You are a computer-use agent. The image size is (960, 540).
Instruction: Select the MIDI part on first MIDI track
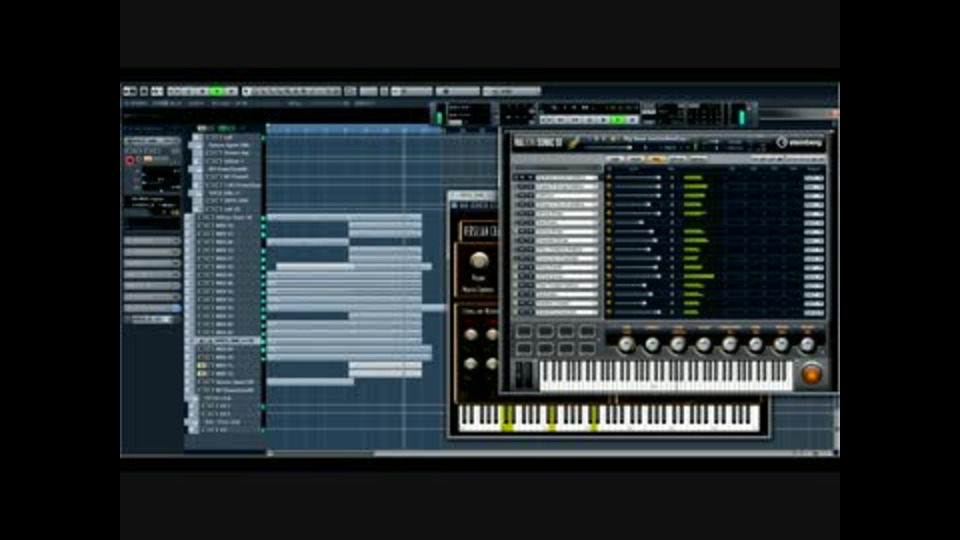pyautogui.click(x=344, y=217)
